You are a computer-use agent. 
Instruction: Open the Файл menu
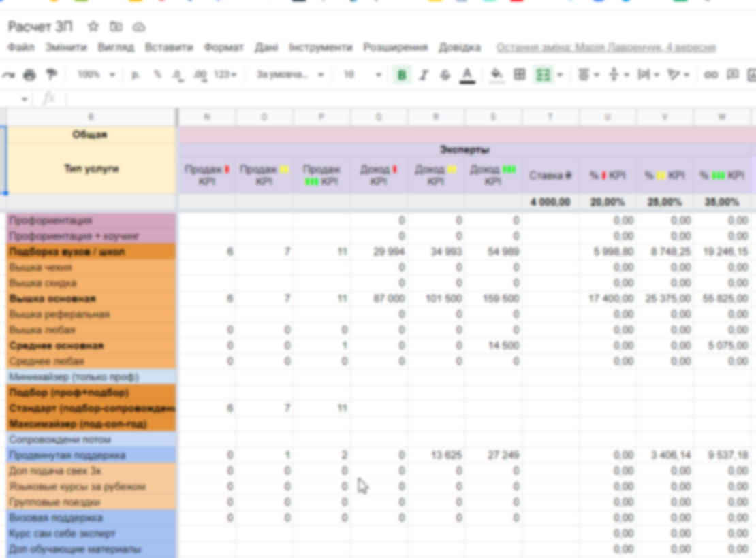20,47
